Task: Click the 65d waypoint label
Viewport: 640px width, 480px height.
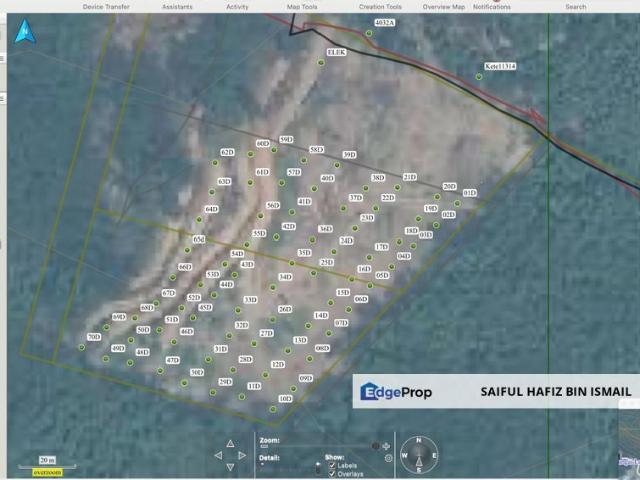Action: 199,239
